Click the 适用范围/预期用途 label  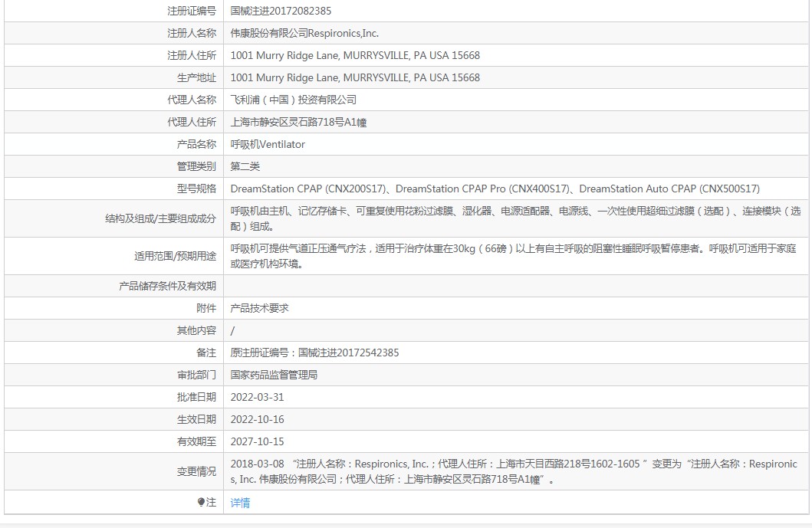175,256
